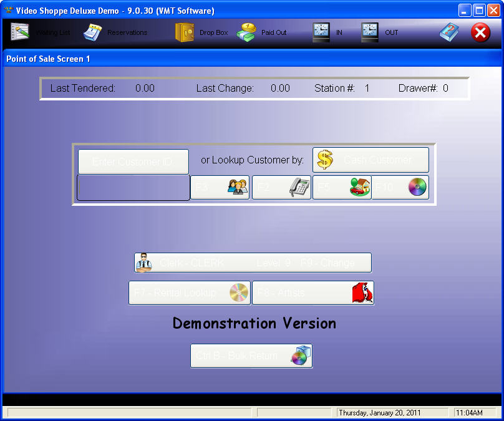Open the Waiting List from the toolbar
504x421 pixels.
point(21,32)
